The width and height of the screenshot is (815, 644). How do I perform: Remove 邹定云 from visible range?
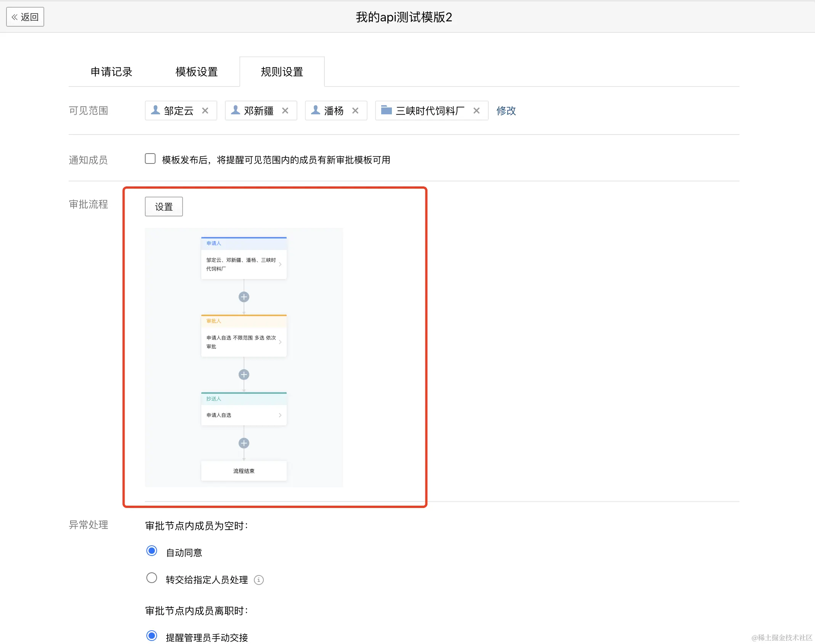click(x=205, y=111)
